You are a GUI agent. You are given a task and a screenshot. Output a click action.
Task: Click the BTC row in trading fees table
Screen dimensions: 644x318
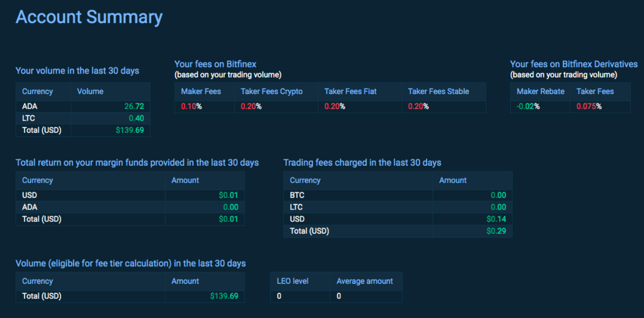(x=398, y=195)
